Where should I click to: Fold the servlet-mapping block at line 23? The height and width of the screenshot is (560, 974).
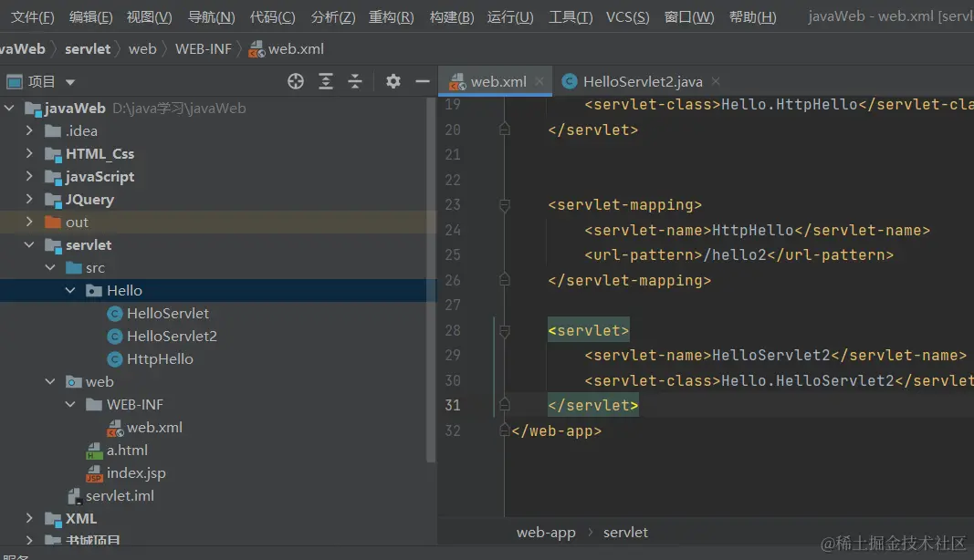(505, 205)
